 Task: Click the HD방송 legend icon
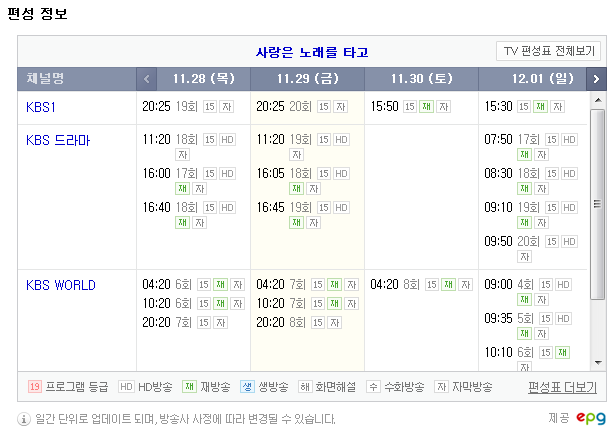coord(126,387)
